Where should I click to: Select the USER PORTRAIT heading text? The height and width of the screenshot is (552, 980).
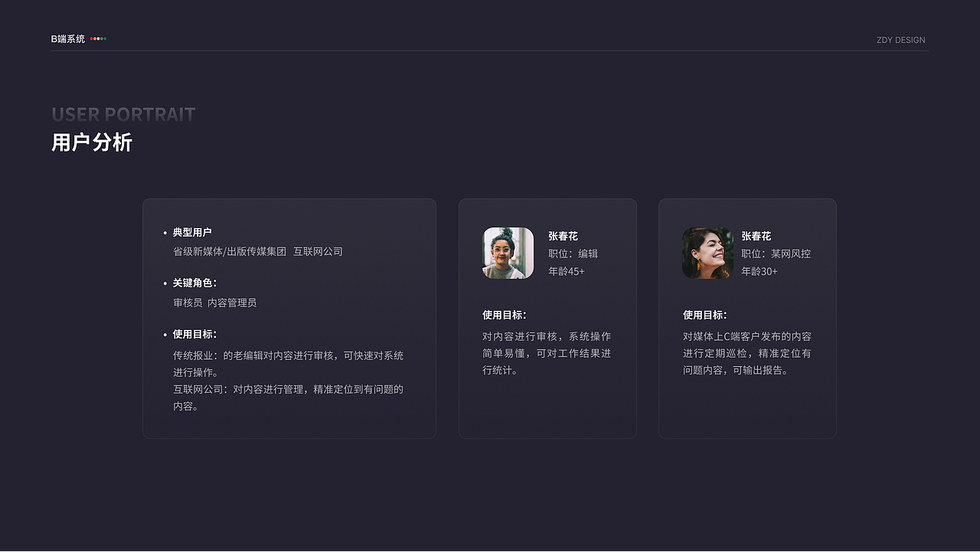click(x=123, y=114)
